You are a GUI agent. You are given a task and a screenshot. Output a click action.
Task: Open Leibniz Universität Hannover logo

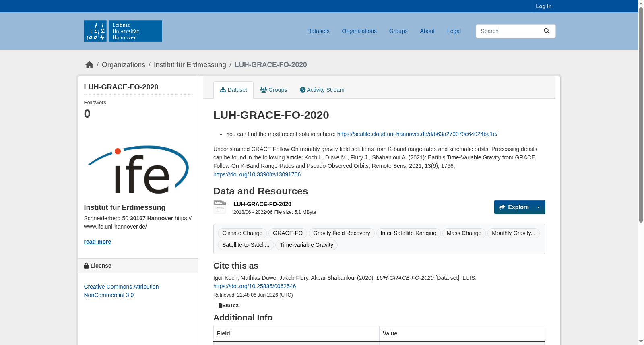coord(123,31)
